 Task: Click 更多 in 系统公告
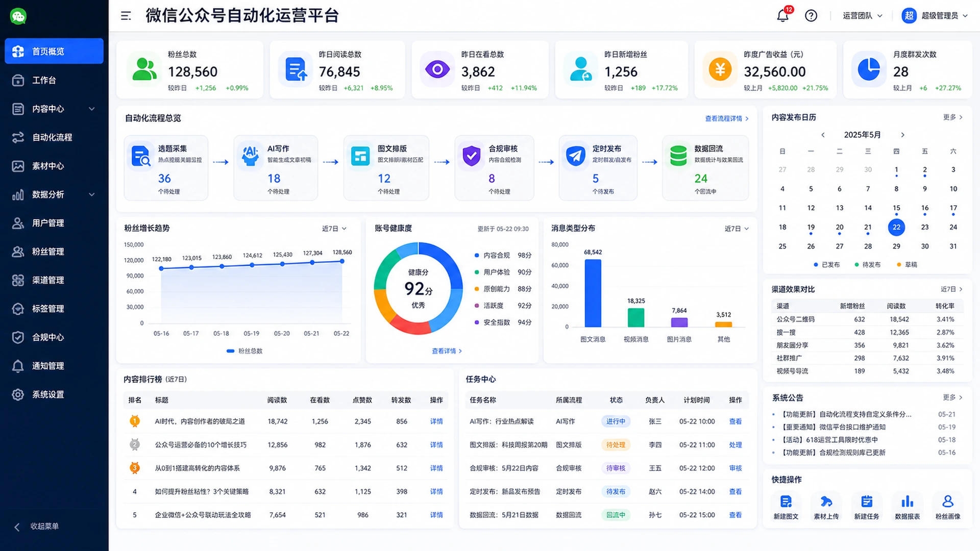(x=952, y=397)
